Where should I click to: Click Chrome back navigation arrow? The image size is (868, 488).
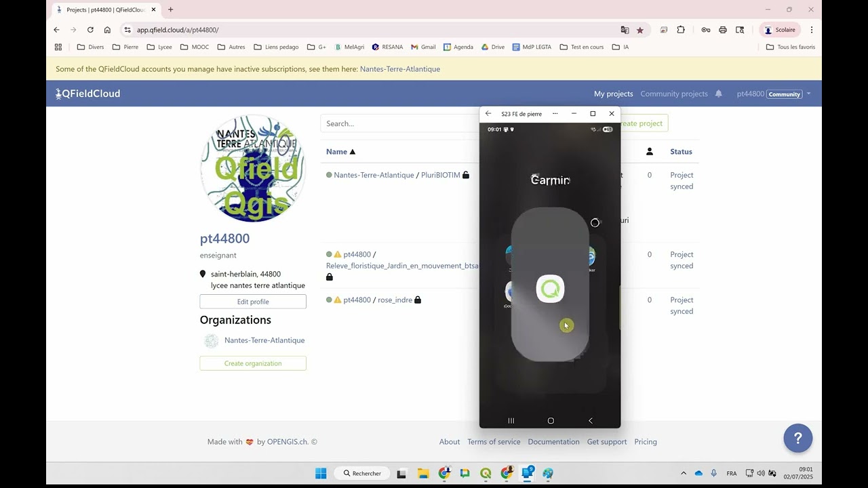click(x=57, y=30)
